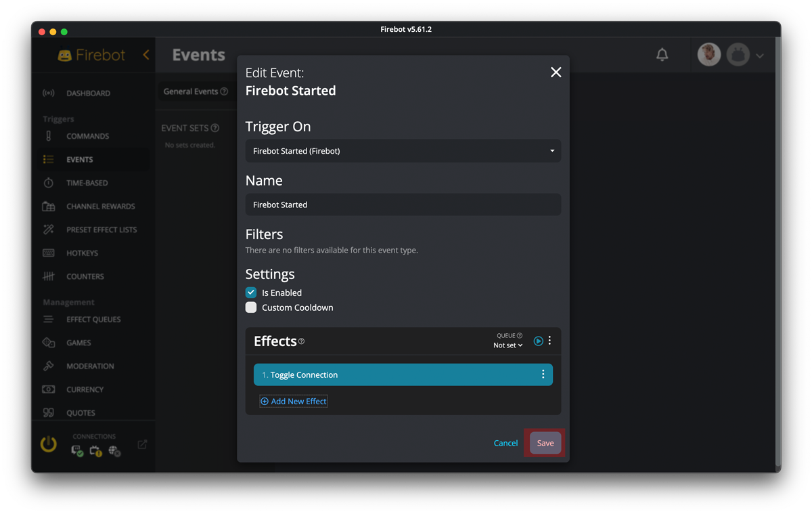
Task: Click the Moderation gavel icon
Action: point(48,366)
